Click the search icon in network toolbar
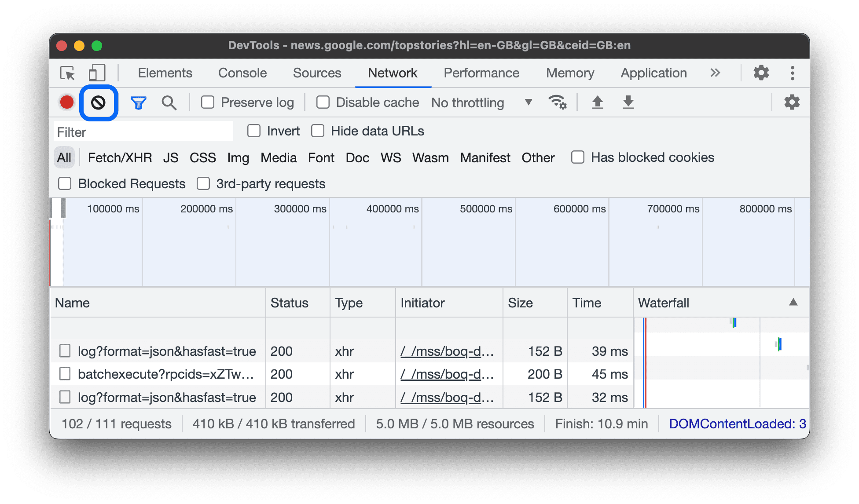 point(168,102)
